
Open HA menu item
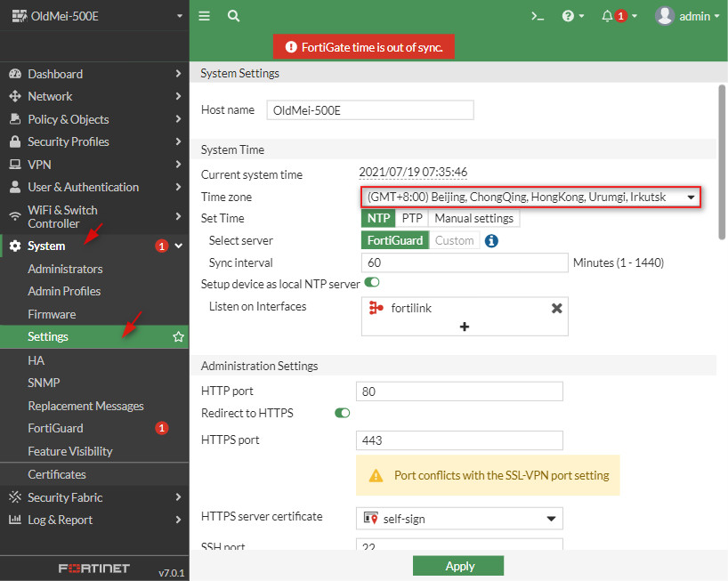coord(36,360)
